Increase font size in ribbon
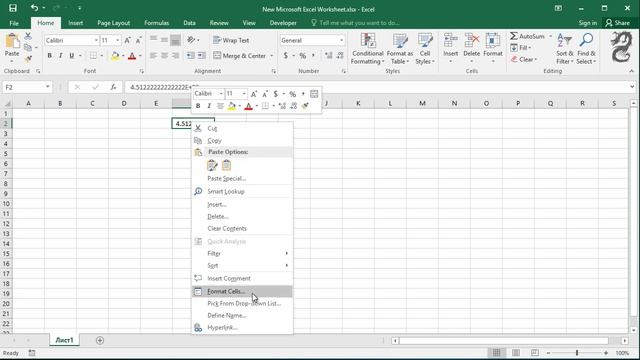 [x=127, y=40]
